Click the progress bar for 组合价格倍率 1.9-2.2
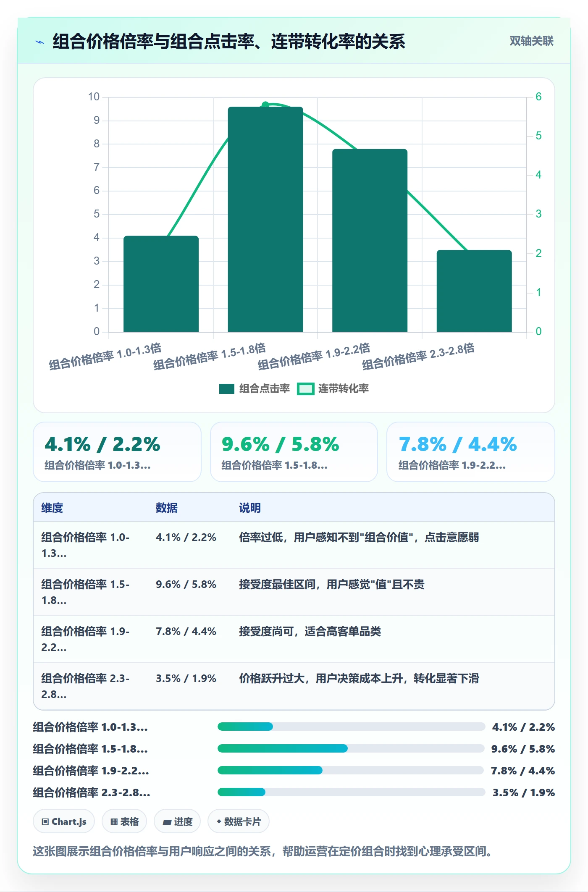 (x=351, y=770)
